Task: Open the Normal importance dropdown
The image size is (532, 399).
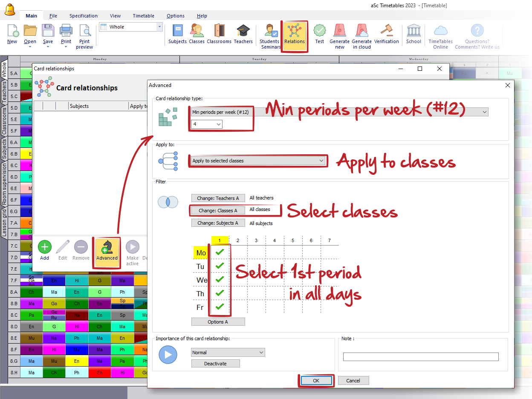Action: pos(228,353)
